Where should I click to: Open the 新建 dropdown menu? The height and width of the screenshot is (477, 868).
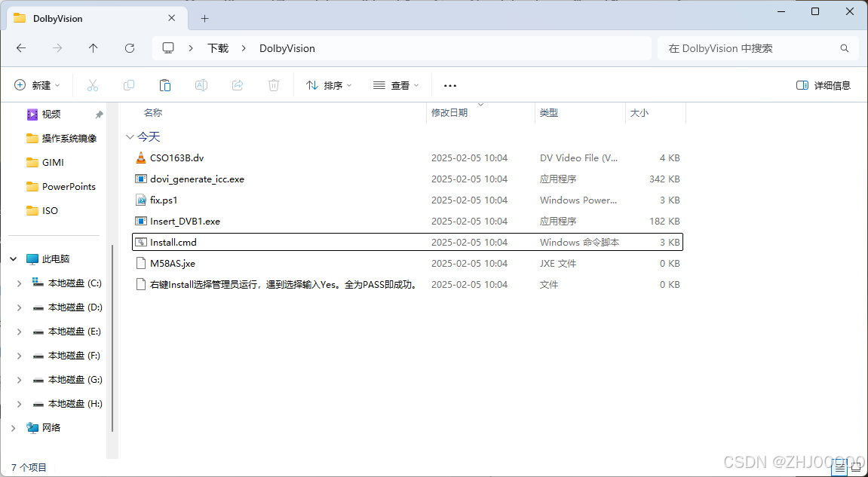tap(36, 85)
